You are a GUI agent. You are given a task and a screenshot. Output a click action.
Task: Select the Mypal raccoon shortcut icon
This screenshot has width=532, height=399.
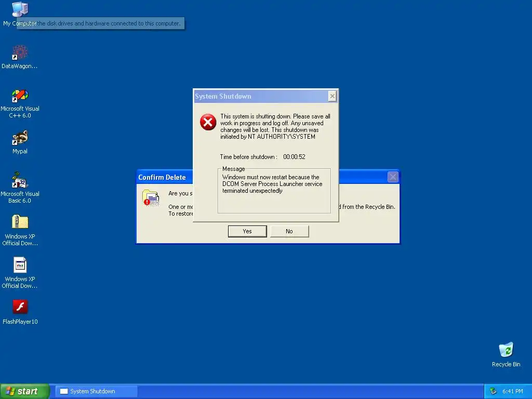coord(20,138)
